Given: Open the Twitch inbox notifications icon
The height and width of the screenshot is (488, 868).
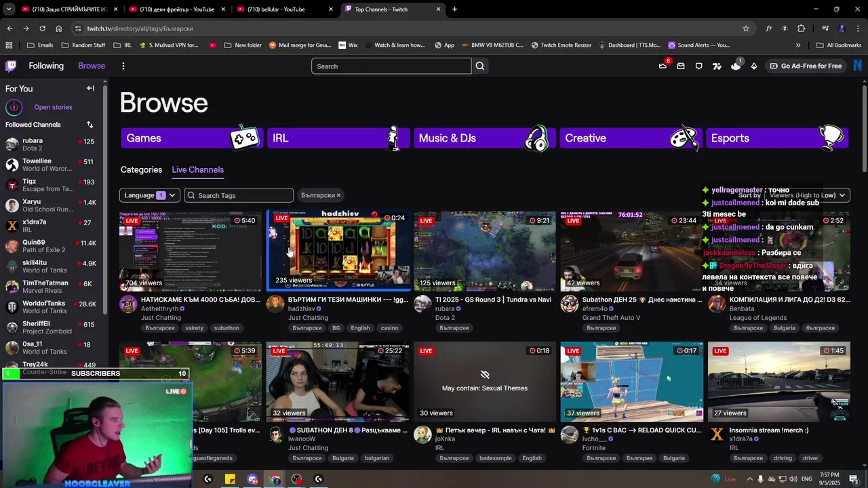Looking at the screenshot, I should tap(681, 66).
